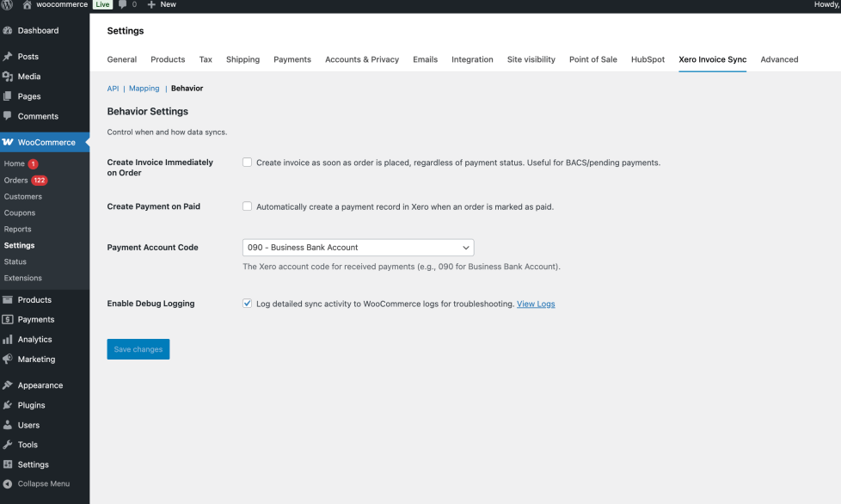
Task: Click the Marketing megaphone icon
Action: coord(8,360)
